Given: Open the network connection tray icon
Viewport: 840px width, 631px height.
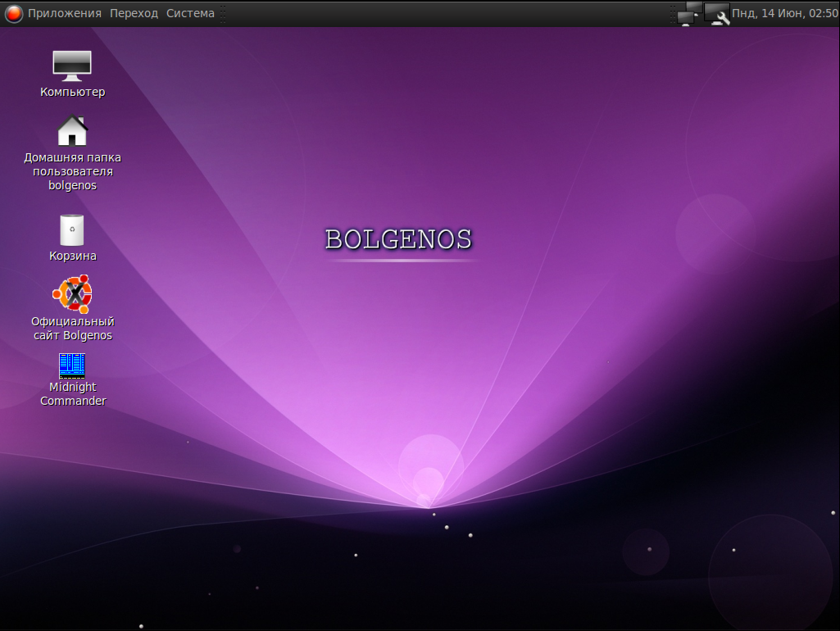Looking at the screenshot, I should (688, 13).
